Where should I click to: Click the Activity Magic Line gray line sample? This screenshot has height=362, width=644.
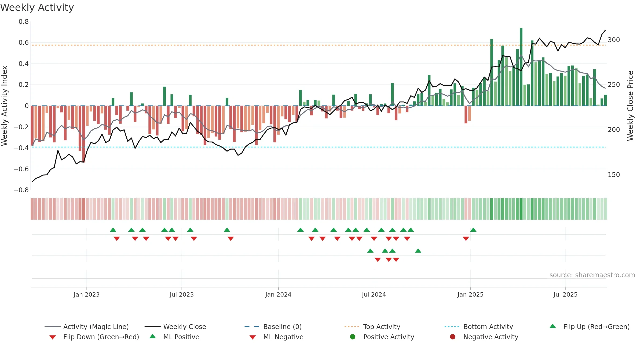click(x=52, y=327)
